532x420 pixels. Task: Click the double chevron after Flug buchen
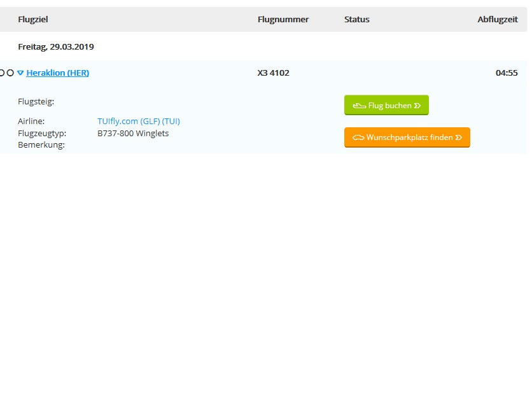pyautogui.click(x=417, y=106)
